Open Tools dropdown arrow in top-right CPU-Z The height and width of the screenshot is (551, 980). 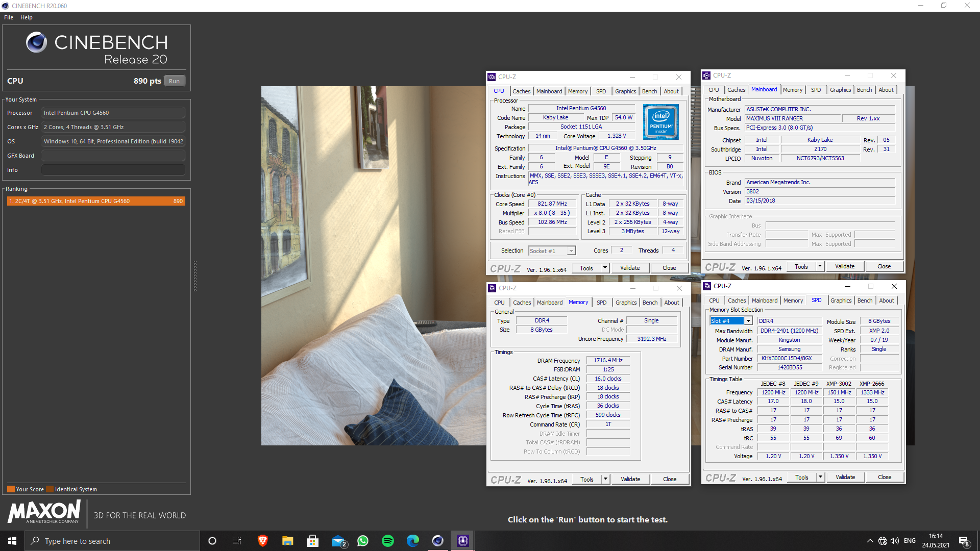pyautogui.click(x=820, y=266)
